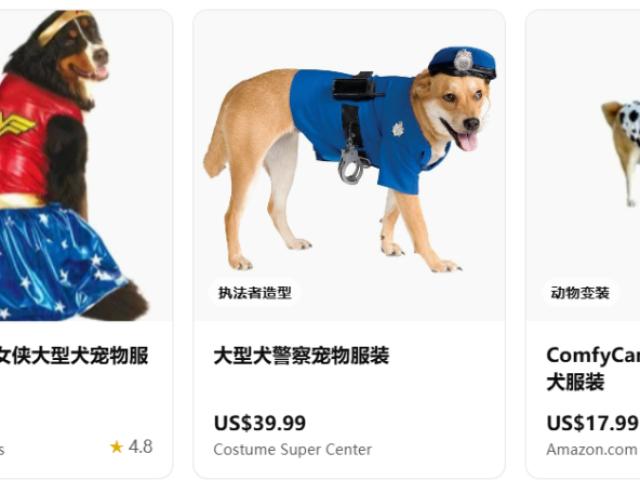The image size is (640, 480).
Task: Open the 女侠大型犬宠物服 product title
Action: (74, 355)
